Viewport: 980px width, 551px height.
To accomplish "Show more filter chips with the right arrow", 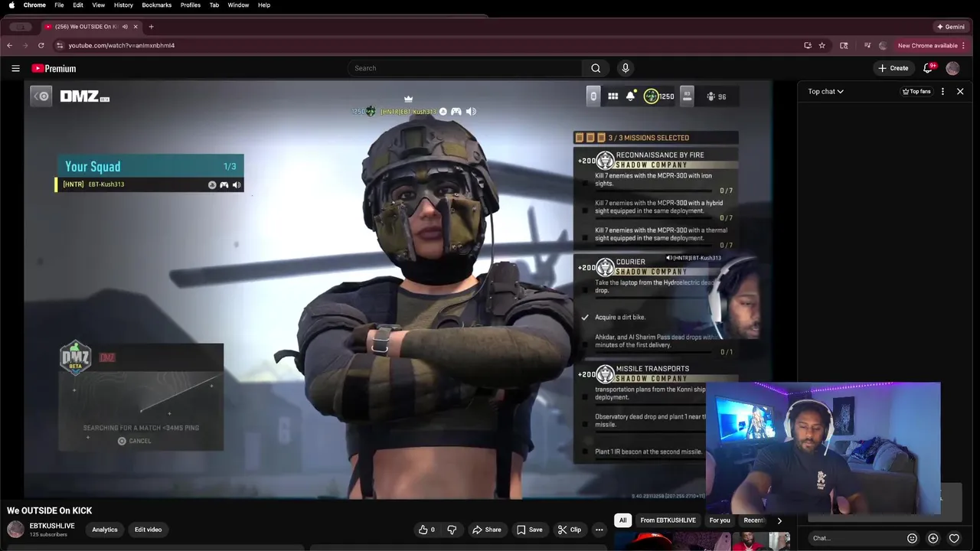I will (x=779, y=520).
